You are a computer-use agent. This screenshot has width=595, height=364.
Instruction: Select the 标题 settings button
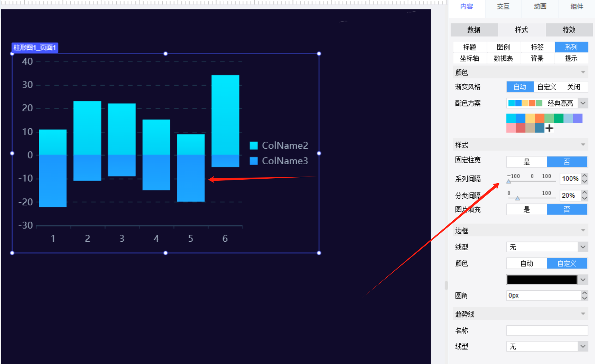[x=469, y=47]
